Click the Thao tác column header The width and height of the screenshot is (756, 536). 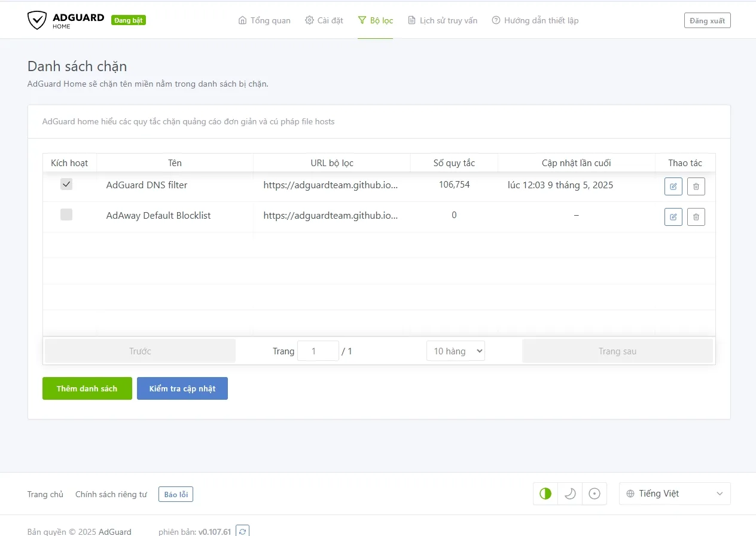tap(685, 163)
